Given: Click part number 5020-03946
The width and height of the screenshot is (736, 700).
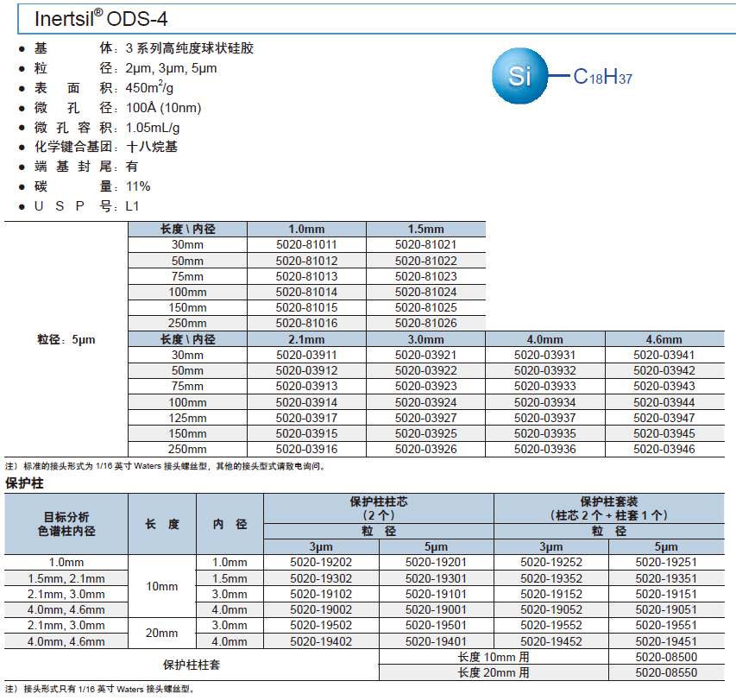Looking at the screenshot, I should tap(664, 449).
